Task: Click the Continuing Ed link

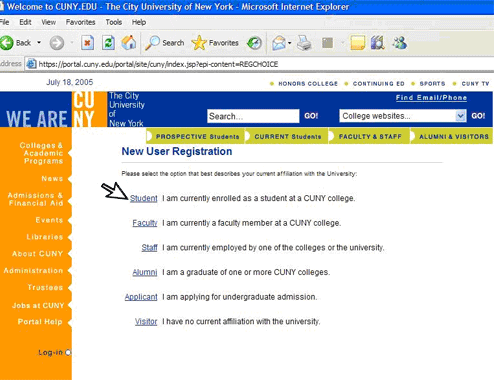Action: tap(379, 84)
